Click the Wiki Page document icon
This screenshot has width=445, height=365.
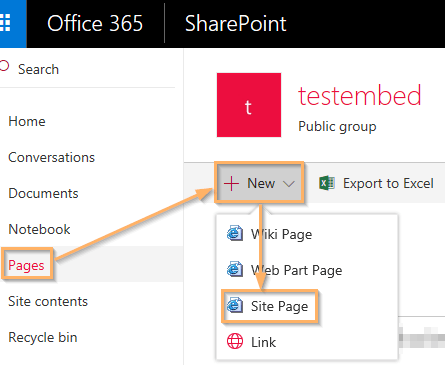tap(235, 233)
